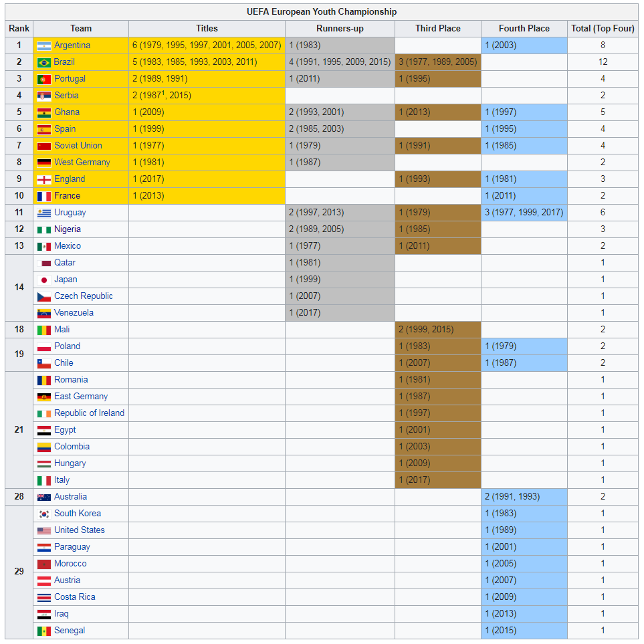644x644 pixels.
Task: Click the Qatar flag icon
Action: tap(44, 263)
